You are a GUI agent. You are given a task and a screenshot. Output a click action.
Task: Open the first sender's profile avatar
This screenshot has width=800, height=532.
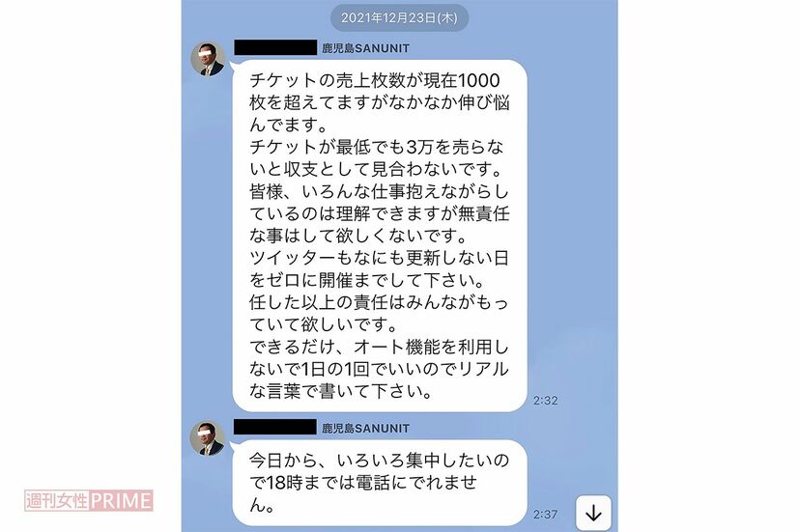pyautogui.click(x=208, y=59)
